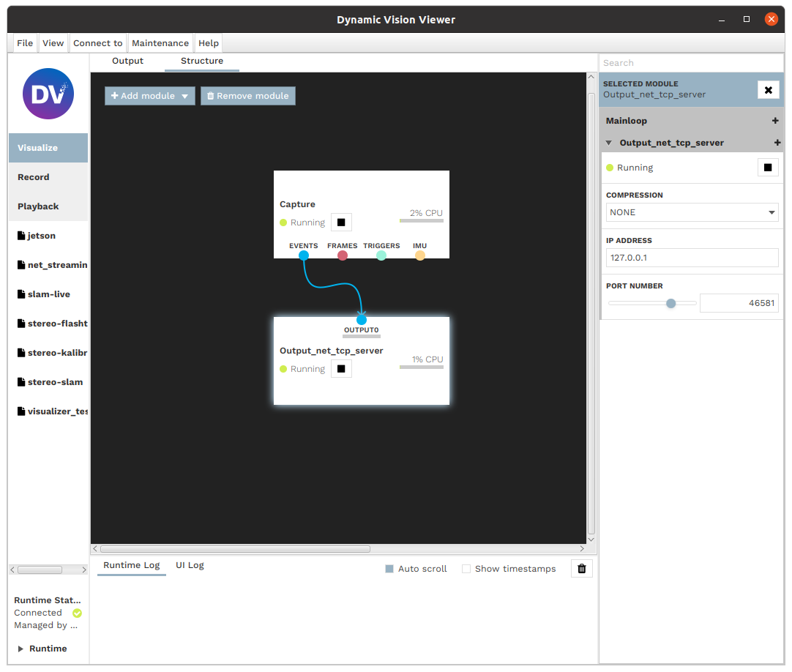The image size is (792, 672).
Task: Click the DV application logo
Action: pyautogui.click(x=48, y=94)
